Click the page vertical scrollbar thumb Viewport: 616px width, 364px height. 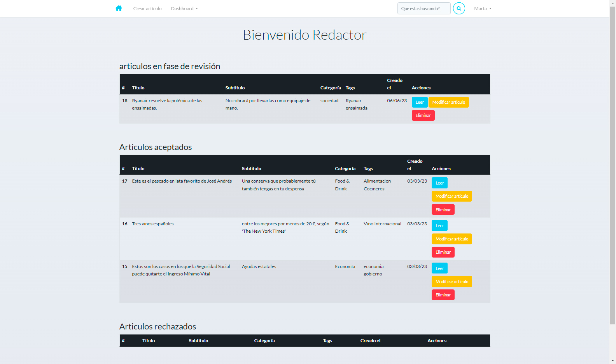pos(612,163)
